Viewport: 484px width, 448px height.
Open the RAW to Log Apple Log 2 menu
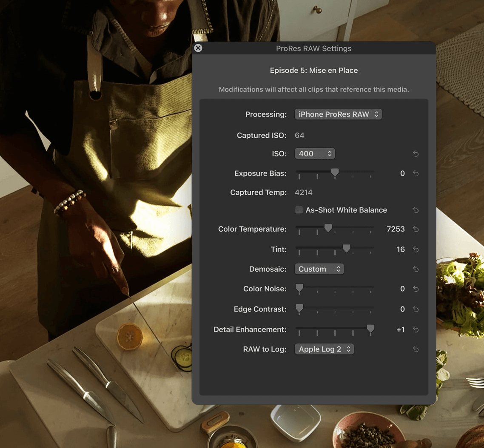324,349
